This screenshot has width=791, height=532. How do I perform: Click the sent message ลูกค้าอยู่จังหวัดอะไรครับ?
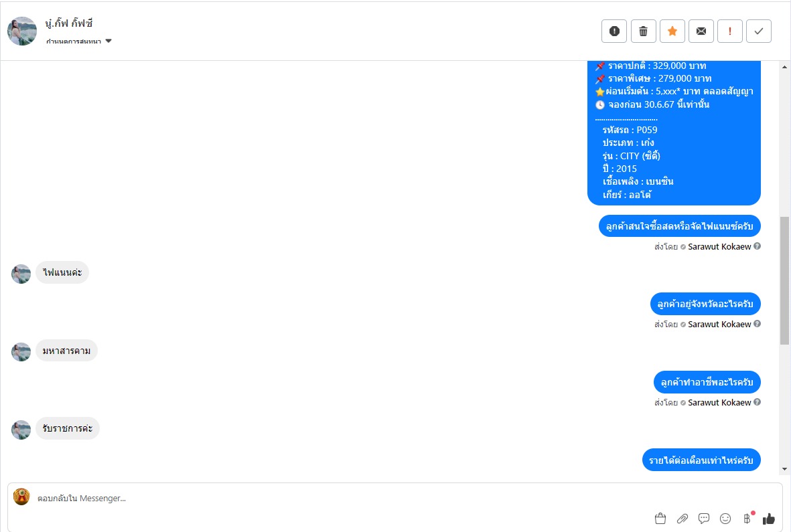(705, 304)
